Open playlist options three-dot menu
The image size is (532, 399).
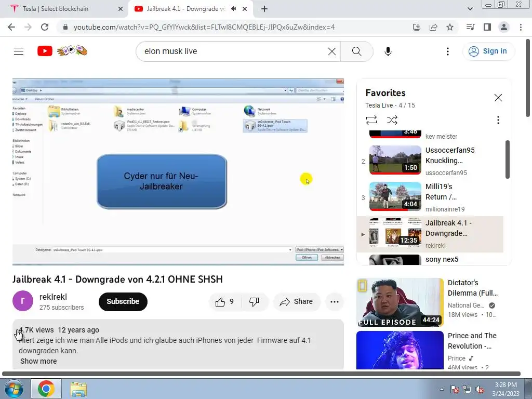coord(498,120)
